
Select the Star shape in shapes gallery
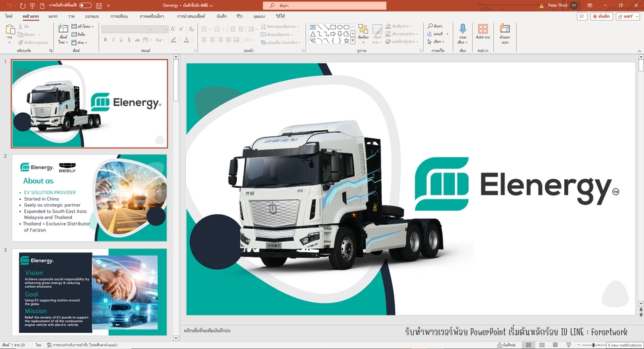pos(346,40)
